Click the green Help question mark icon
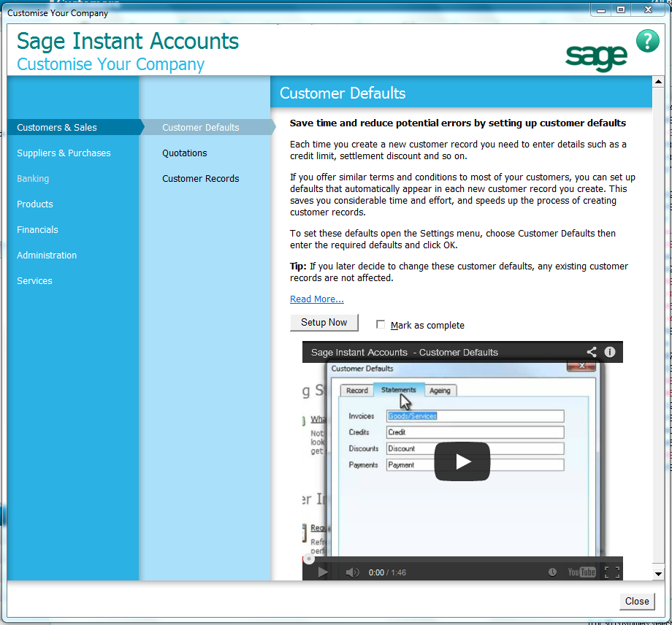 pyautogui.click(x=648, y=41)
